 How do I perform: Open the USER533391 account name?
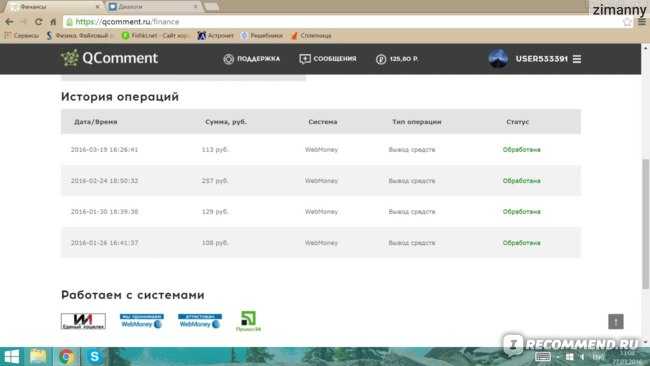[541, 59]
